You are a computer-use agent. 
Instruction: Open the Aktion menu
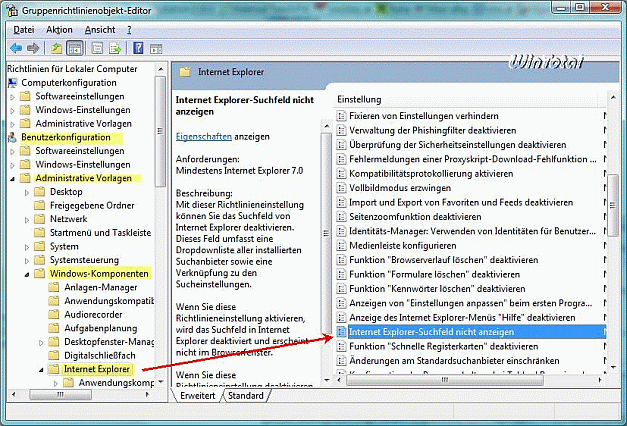tap(59, 30)
